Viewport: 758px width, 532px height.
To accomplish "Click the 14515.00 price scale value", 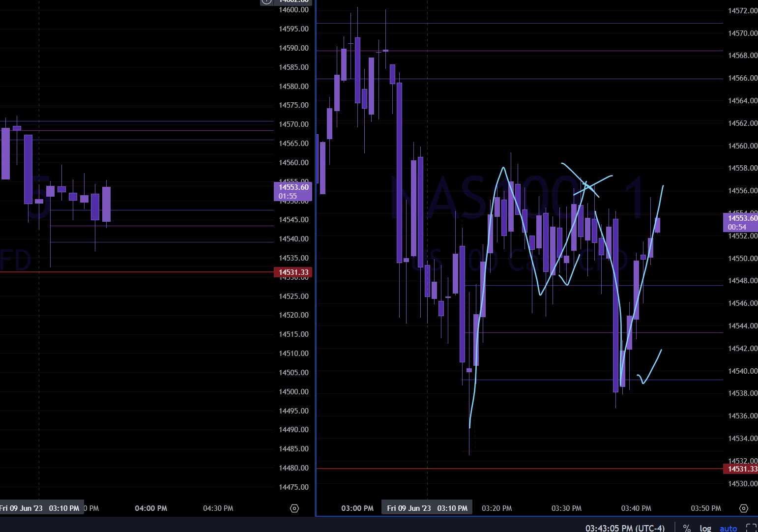I will click(293, 334).
